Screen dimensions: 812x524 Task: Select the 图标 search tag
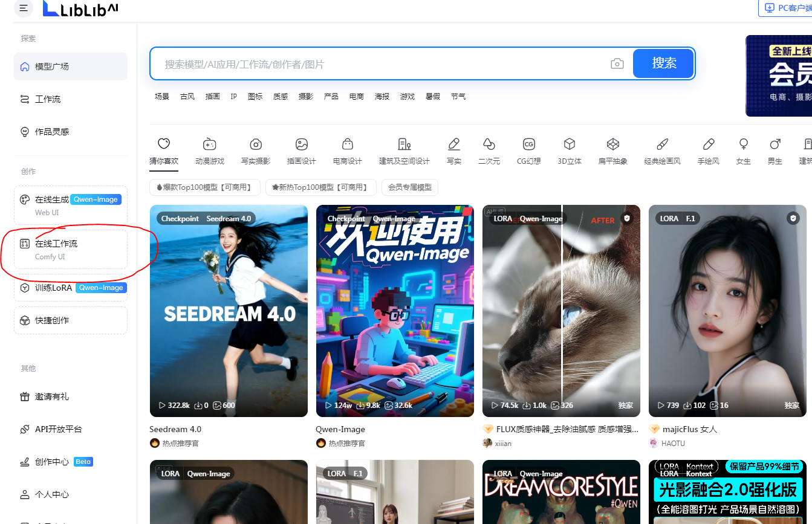pyautogui.click(x=255, y=97)
